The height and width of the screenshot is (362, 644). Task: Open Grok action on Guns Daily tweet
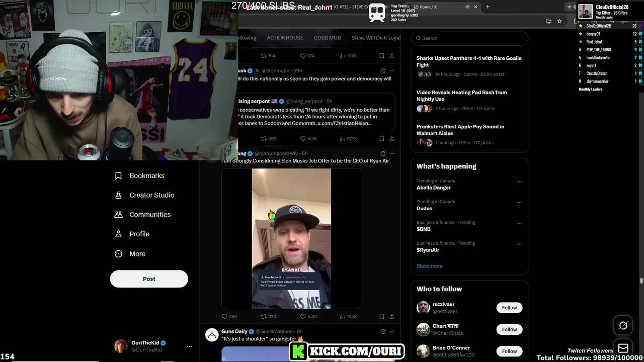(383, 332)
